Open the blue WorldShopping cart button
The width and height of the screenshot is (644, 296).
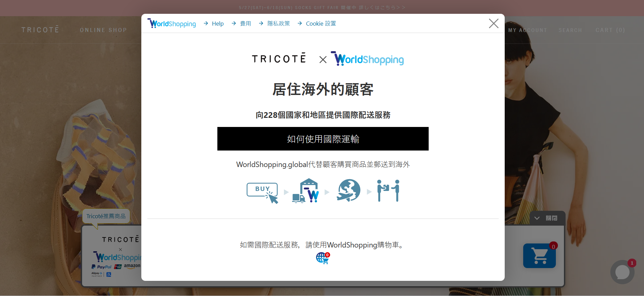point(539,256)
